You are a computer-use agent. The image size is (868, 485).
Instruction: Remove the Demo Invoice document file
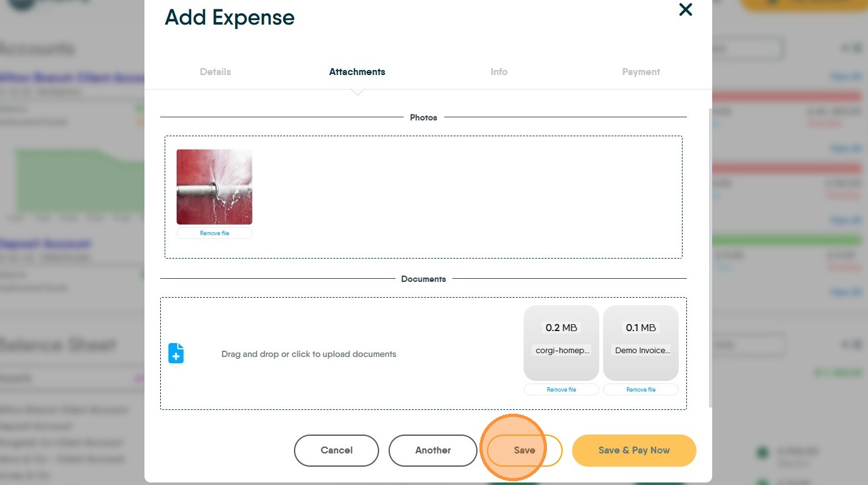pyautogui.click(x=641, y=390)
